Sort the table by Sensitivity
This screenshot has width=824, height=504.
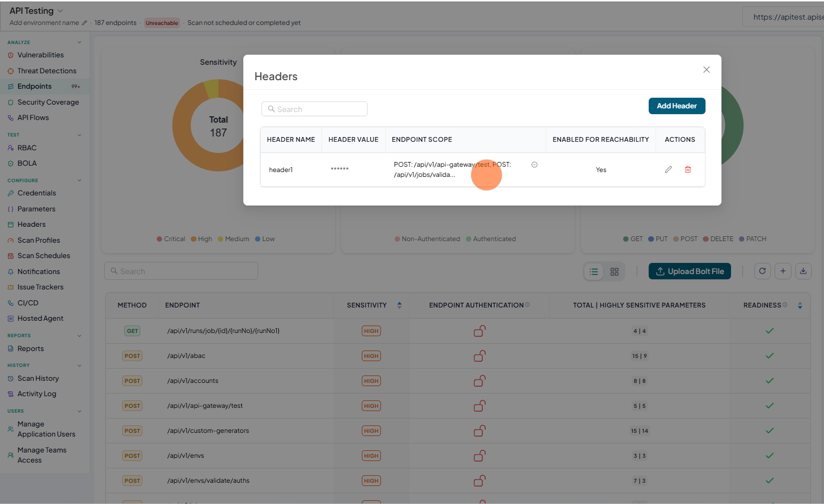[x=400, y=305]
